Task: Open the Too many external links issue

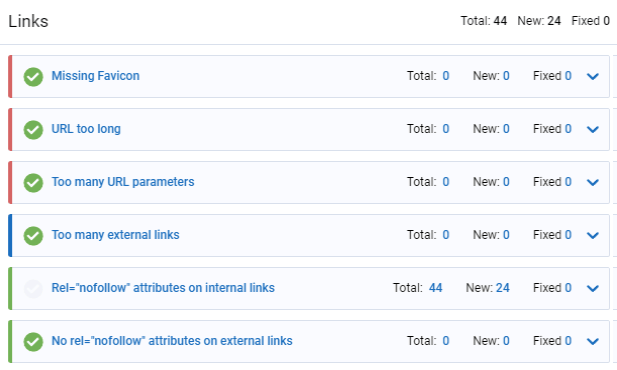Action: click(x=115, y=235)
